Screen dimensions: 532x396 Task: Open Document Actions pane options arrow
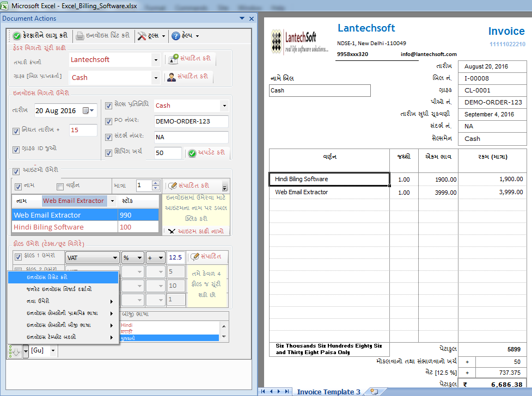pos(242,18)
